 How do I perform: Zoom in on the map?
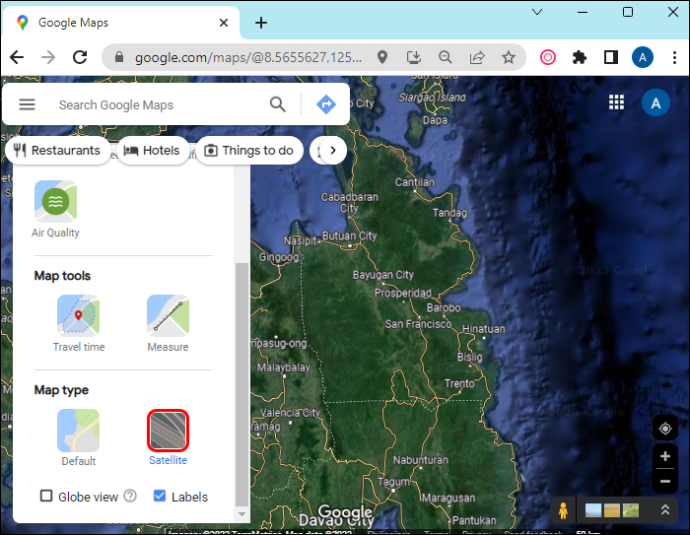tap(665, 456)
